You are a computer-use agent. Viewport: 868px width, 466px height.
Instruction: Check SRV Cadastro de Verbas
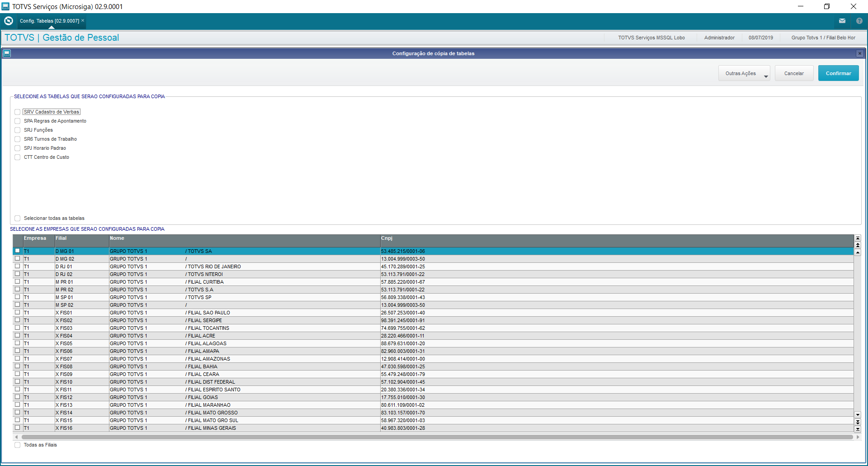coord(17,112)
